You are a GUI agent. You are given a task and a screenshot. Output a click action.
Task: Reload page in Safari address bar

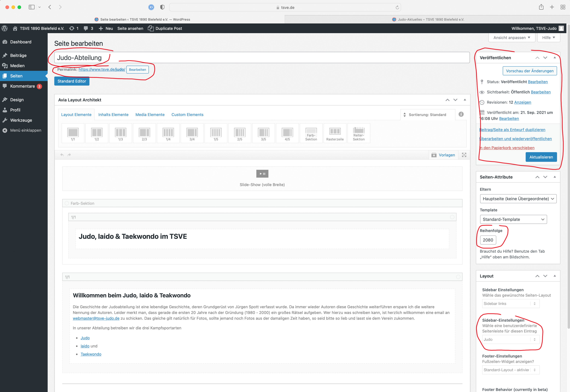(397, 7)
